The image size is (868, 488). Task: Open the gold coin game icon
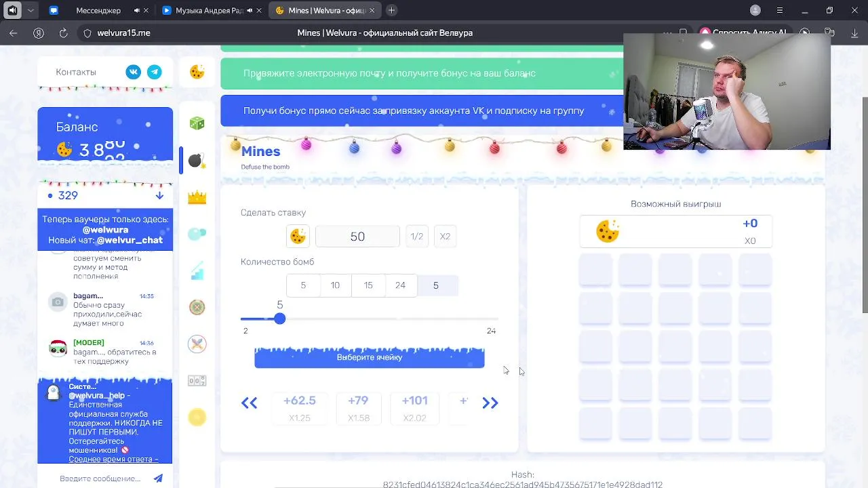[197, 418]
